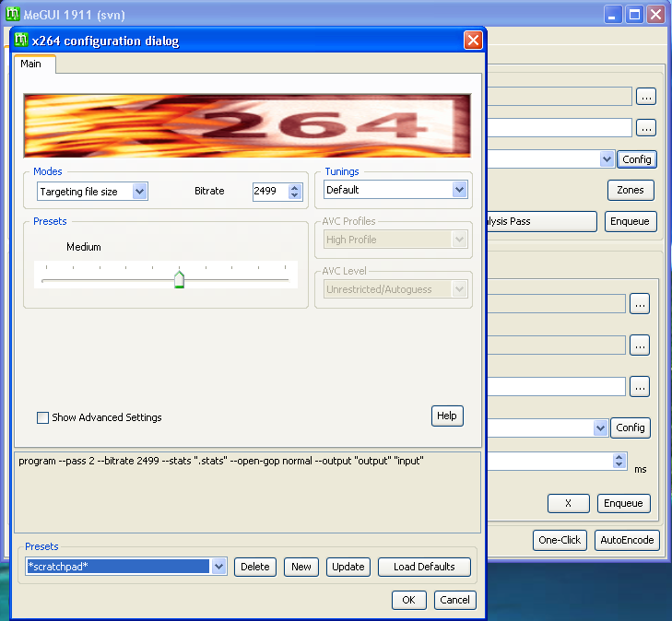
Task: Click the x264 dialog title bar icon
Action: coord(21,40)
